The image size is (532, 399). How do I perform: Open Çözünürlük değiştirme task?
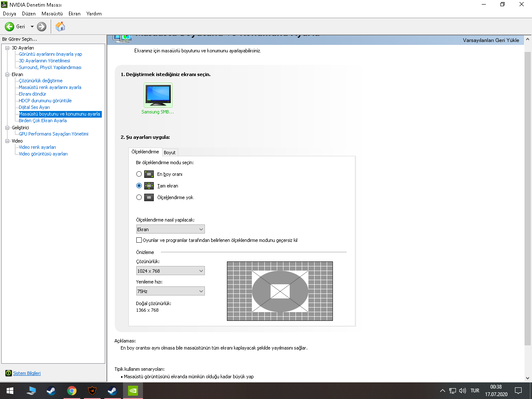pyautogui.click(x=41, y=81)
